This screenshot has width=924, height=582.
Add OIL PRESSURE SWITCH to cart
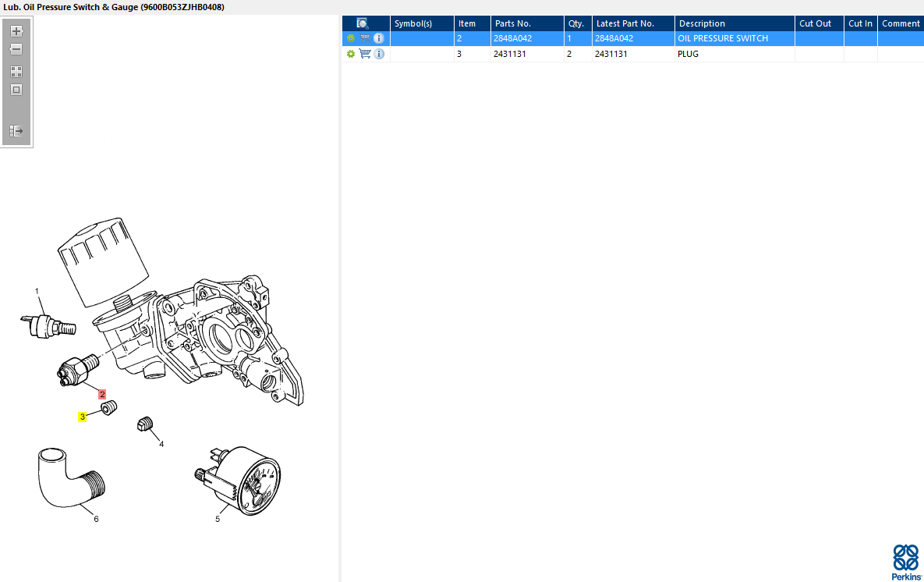[366, 38]
